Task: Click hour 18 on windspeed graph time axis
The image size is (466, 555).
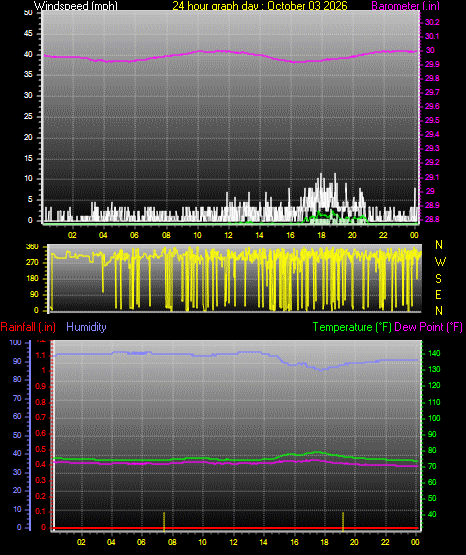Action: point(321,235)
